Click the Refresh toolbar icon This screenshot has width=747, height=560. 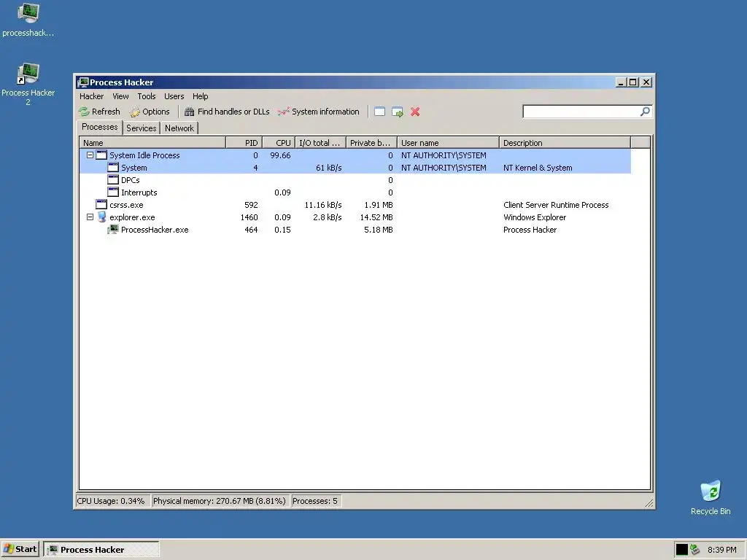click(x=85, y=112)
